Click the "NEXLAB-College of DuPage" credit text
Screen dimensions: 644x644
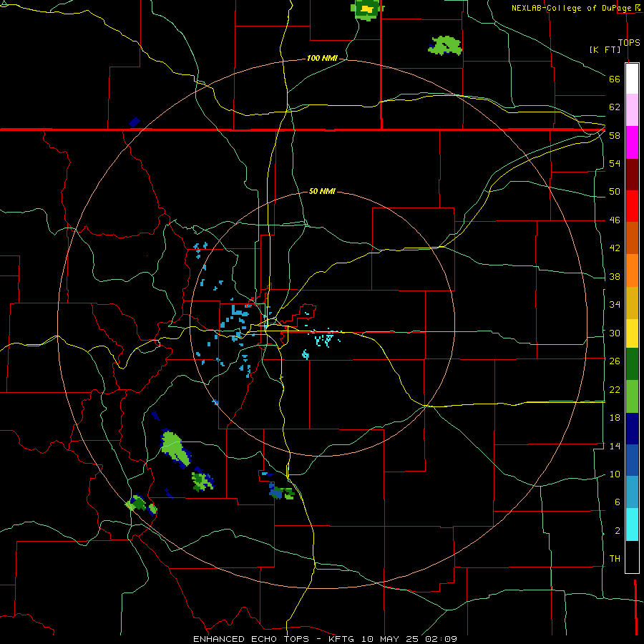(x=571, y=8)
